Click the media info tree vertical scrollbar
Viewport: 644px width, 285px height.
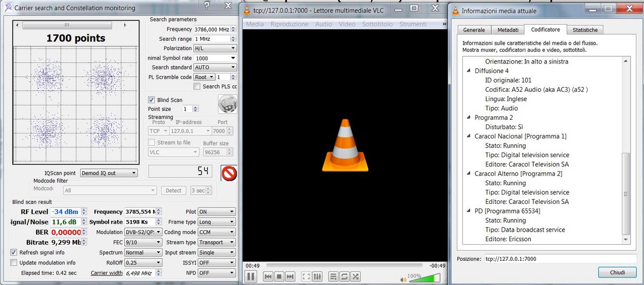click(626, 151)
